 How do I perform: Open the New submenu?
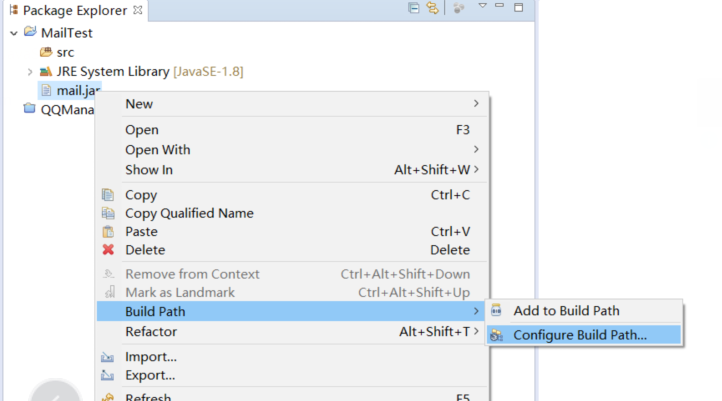293,104
